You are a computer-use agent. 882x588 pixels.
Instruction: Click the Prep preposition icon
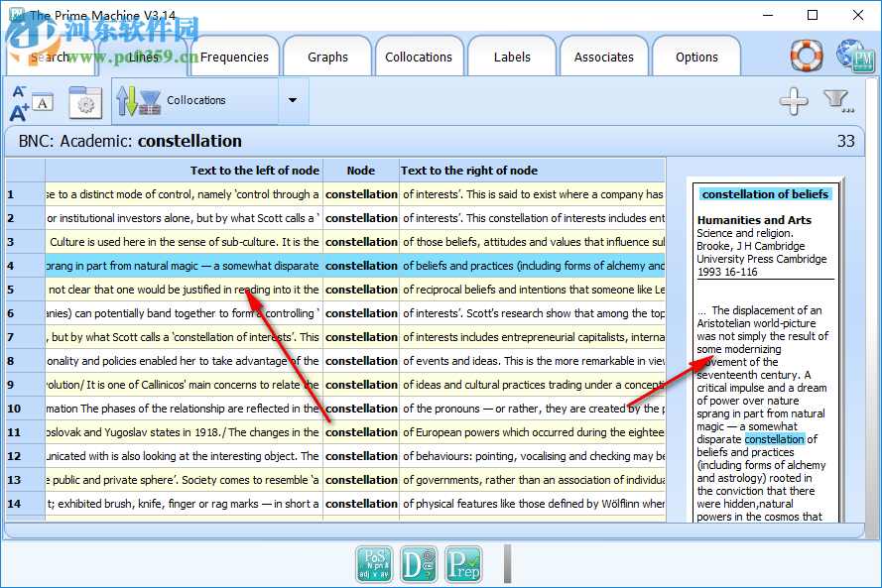(463, 564)
